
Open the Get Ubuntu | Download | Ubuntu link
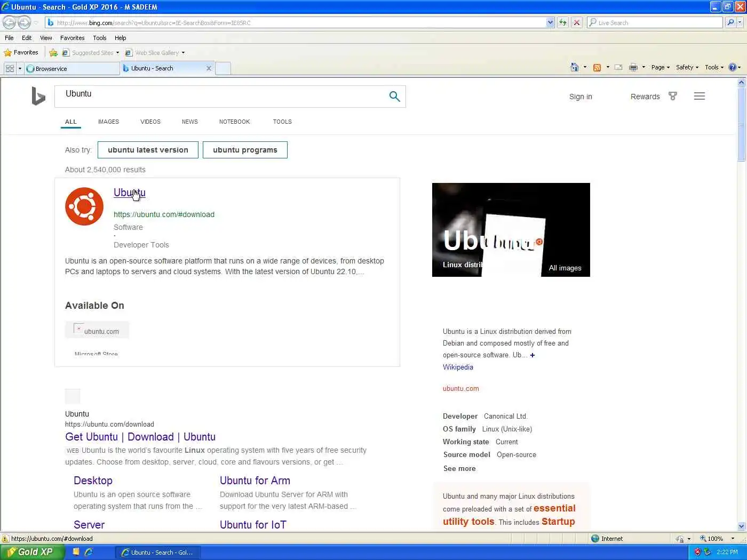pyautogui.click(x=140, y=437)
